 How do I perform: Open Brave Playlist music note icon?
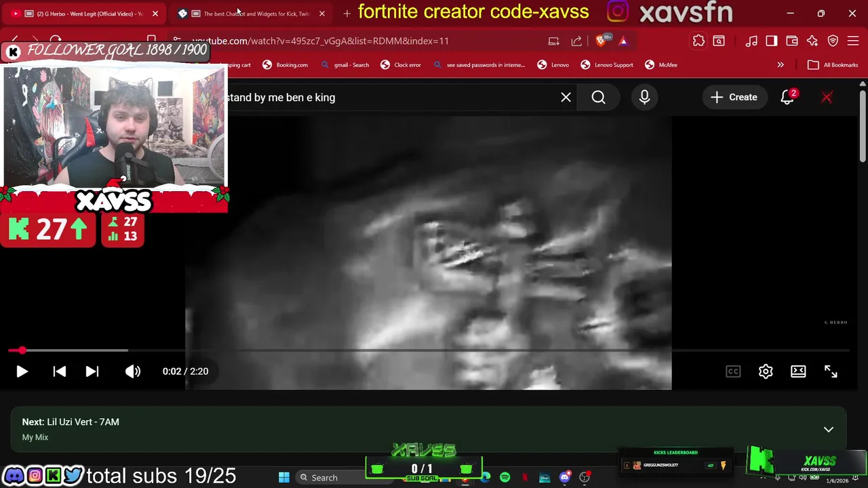(751, 41)
